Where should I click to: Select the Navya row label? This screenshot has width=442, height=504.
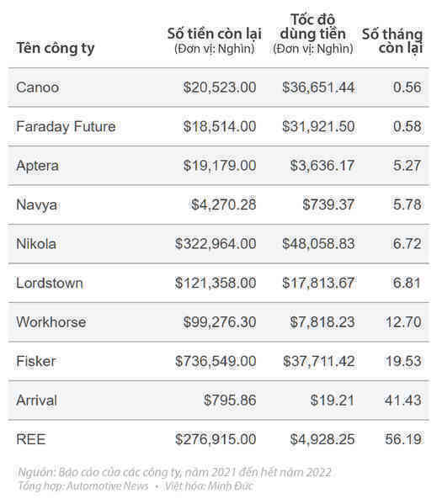click(37, 205)
